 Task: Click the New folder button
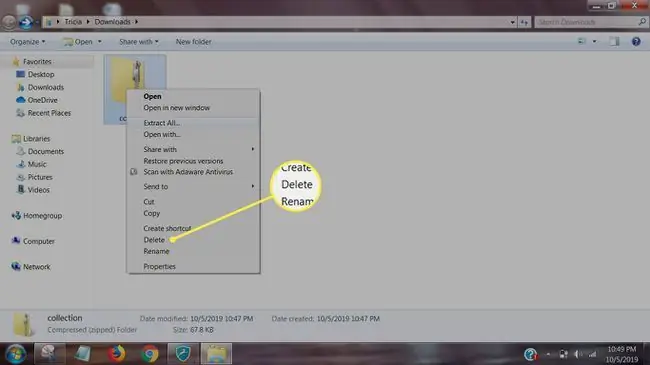[194, 41]
